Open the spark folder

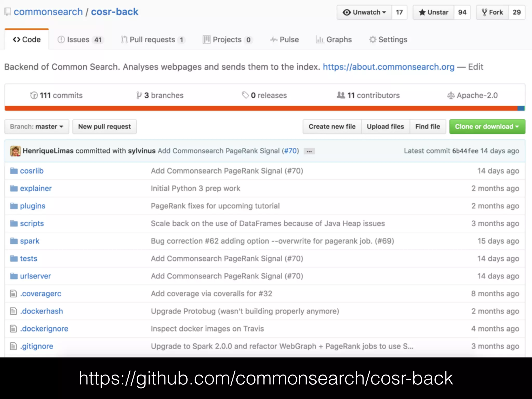30,241
